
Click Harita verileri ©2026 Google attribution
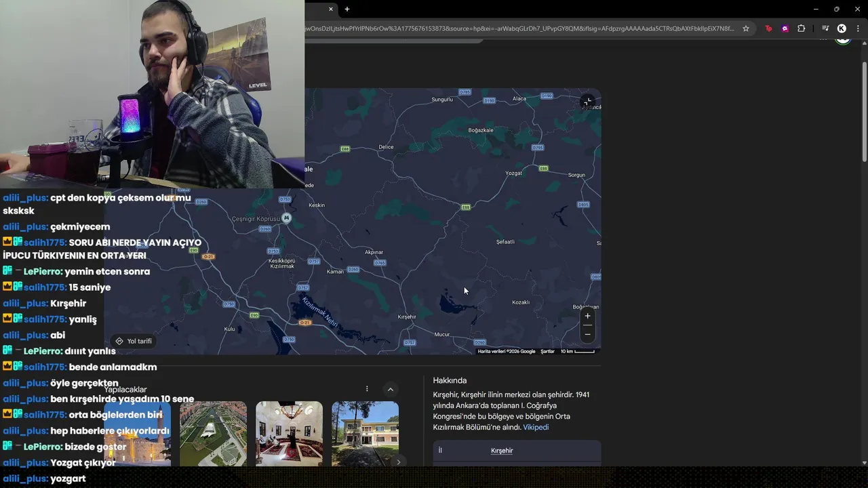(507, 351)
